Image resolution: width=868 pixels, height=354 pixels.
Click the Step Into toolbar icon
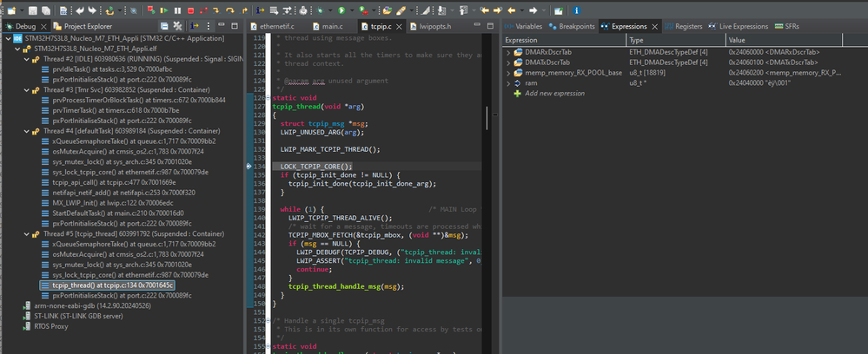click(x=218, y=10)
